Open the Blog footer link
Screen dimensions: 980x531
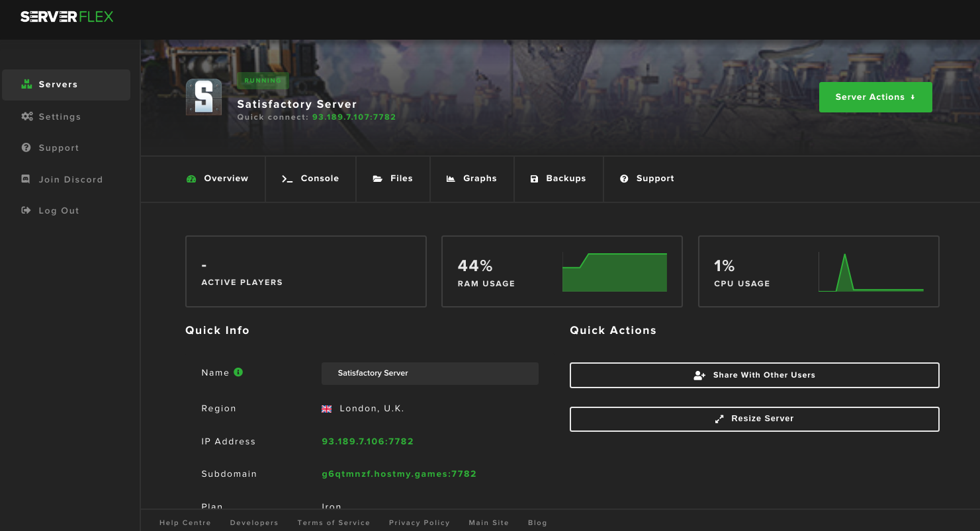[x=537, y=523]
